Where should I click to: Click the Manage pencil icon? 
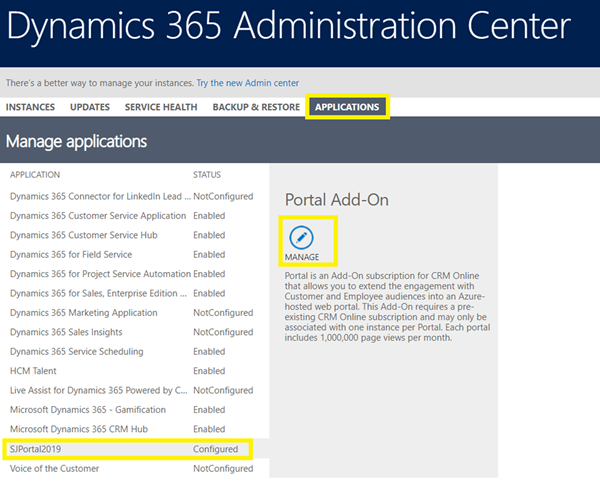[x=301, y=238]
